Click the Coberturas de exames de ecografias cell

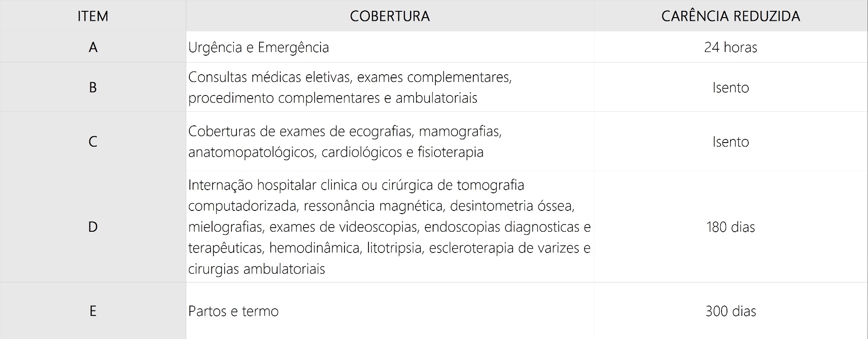click(344, 142)
